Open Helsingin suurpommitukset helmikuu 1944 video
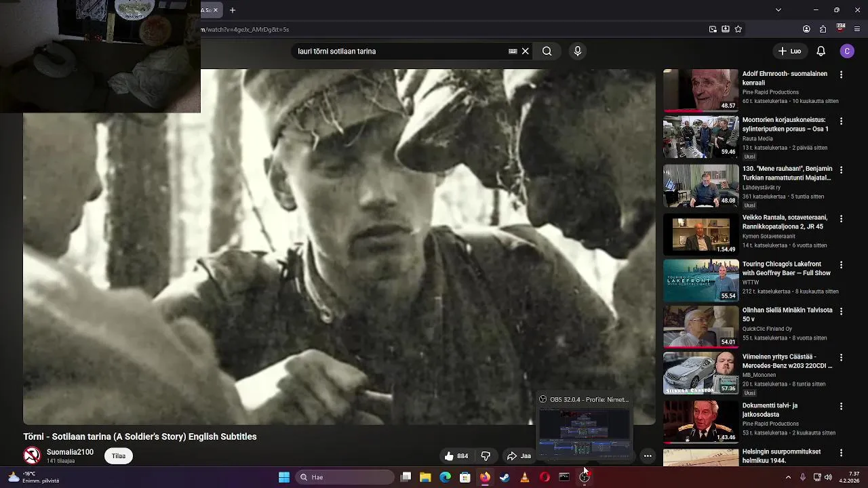Image resolution: width=868 pixels, height=488 pixels. 781,456
